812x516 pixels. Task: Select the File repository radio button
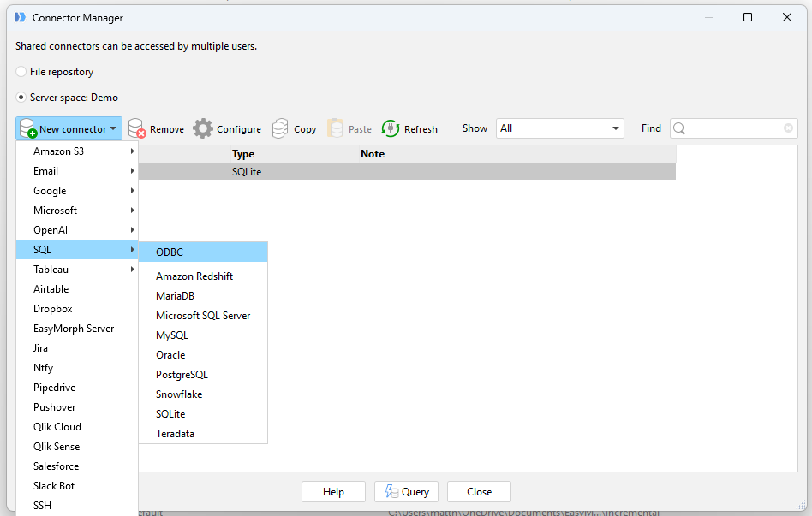[x=21, y=72]
